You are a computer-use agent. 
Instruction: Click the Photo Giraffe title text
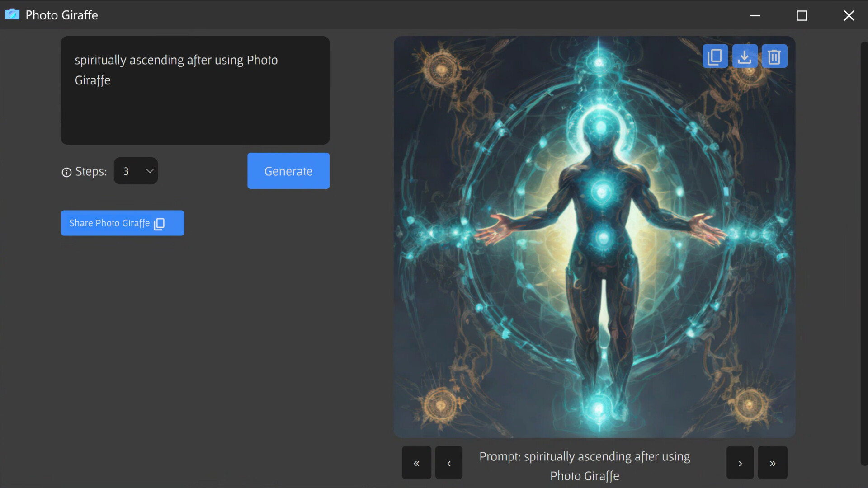[x=62, y=15]
